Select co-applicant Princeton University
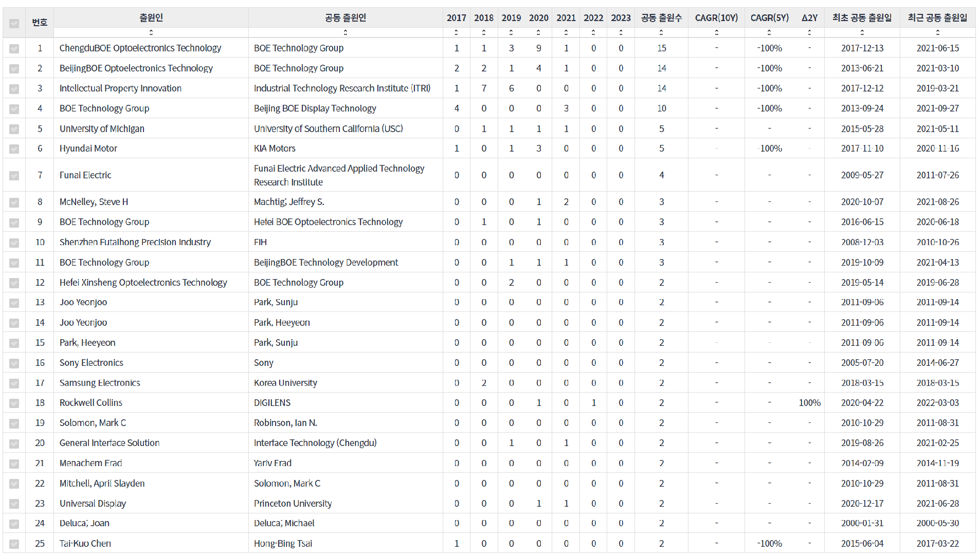The height and width of the screenshot is (555, 980). coord(293,504)
